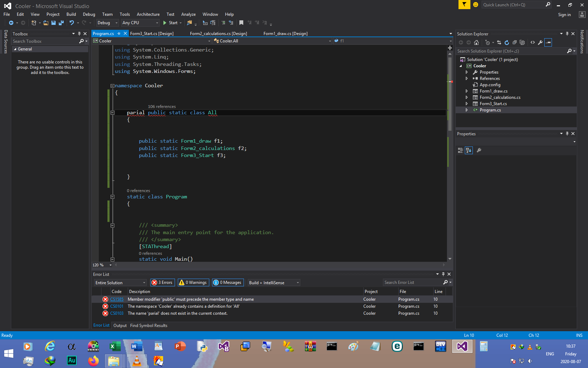Select App.config in Solution Explorer
The height and width of the screenshot is (368, 588).
click(490, 85)
